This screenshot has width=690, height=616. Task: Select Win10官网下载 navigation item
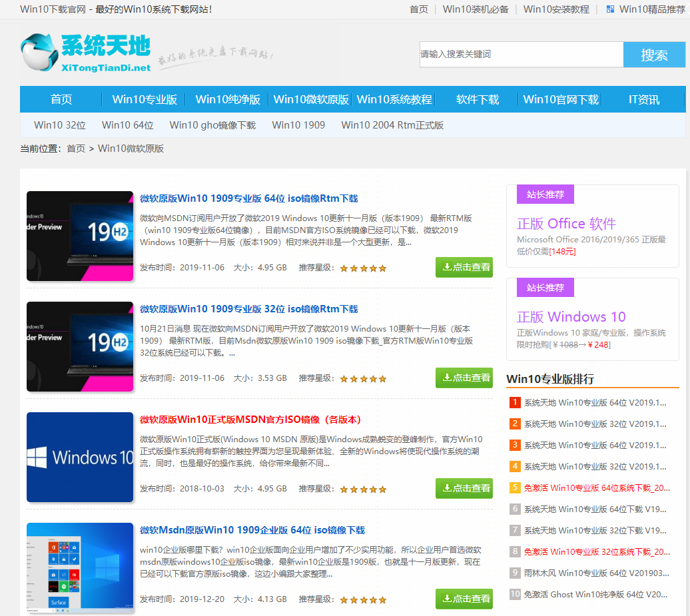[x=561, y=99]
